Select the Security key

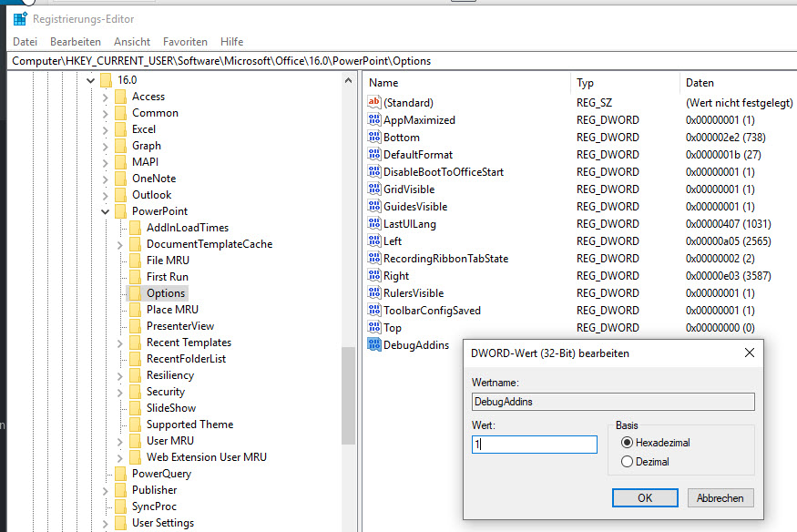(166, 391)
